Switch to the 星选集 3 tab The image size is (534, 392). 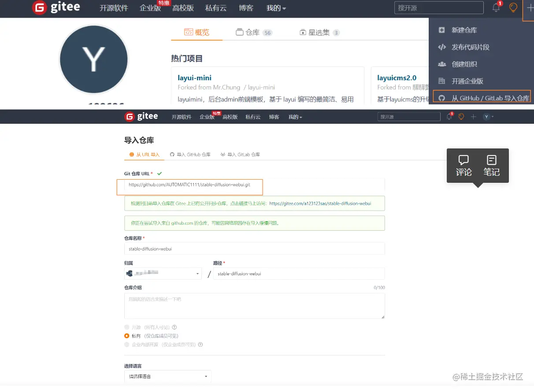click(x=319, y=32)
